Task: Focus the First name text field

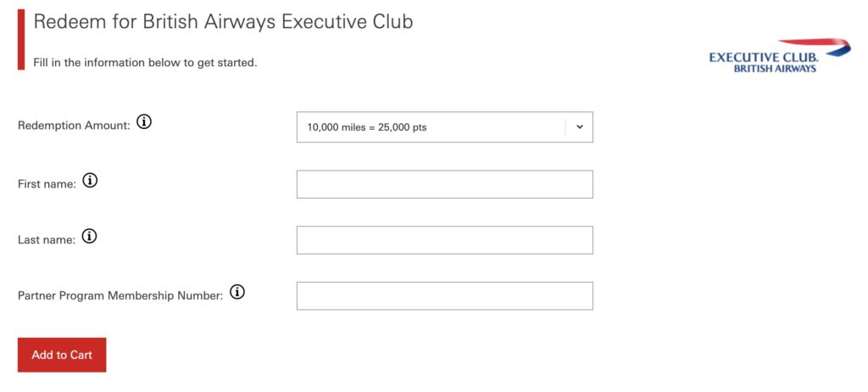Action: pyautogui.click(x=444, y=184)
